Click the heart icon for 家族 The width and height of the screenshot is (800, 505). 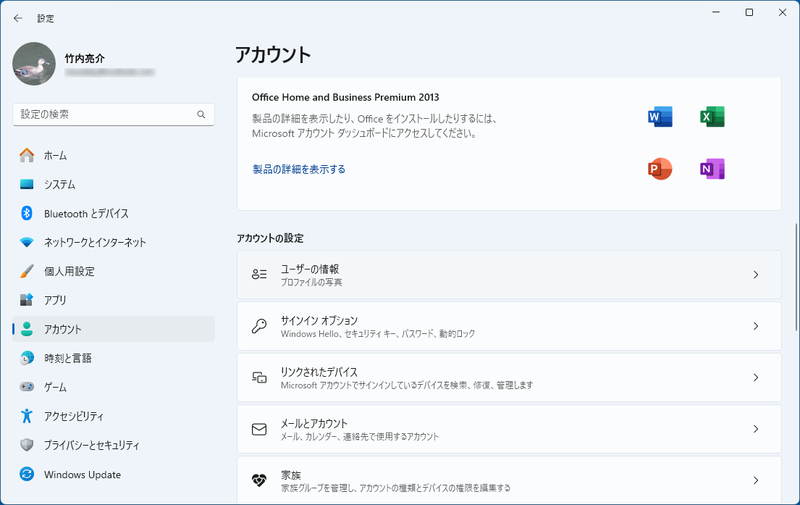(259, 481)
